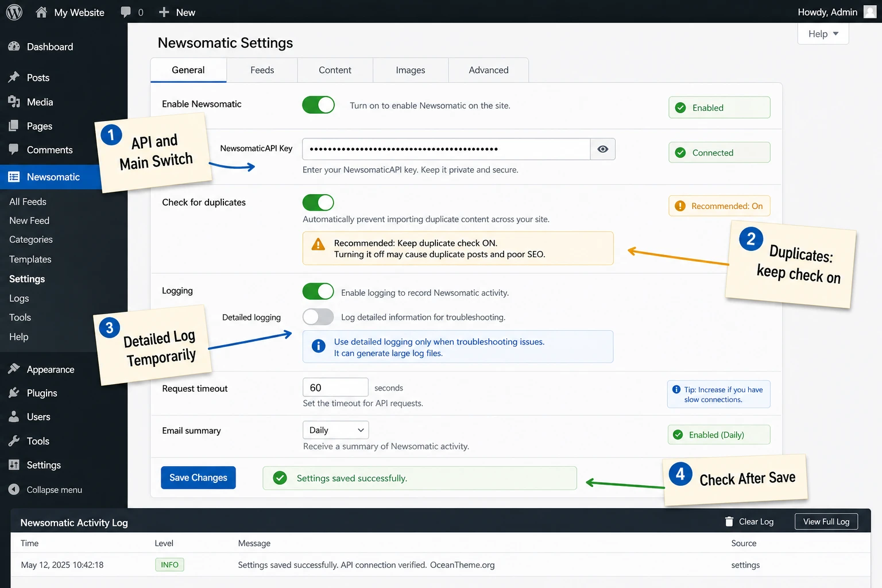Click the Tools wrench icon
Image resolution: width=882 pixels, height=588 pixels.
tap(14, 441)
